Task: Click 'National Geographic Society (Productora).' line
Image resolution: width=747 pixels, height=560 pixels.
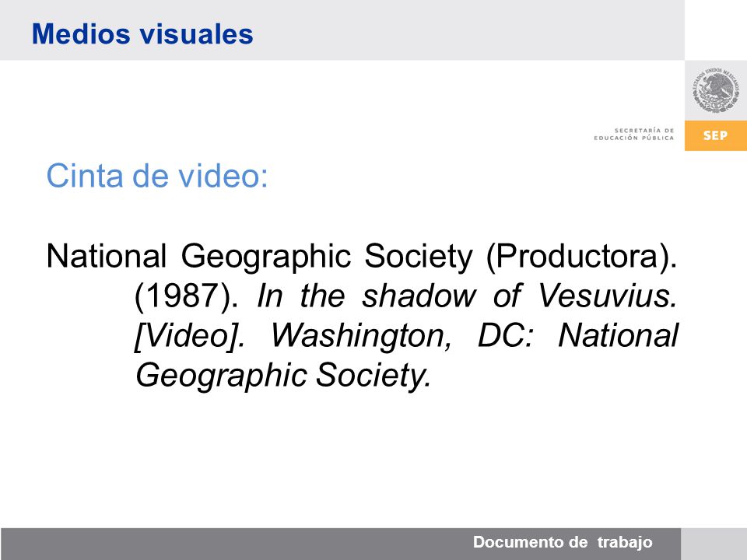Action: pos(362,257)
